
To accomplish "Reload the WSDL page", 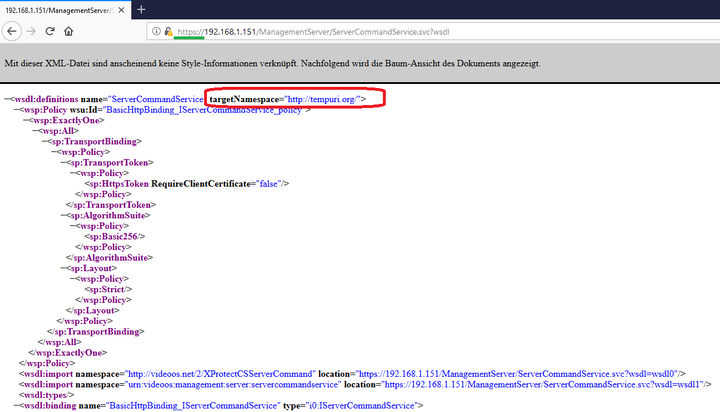I will (50, 31).
